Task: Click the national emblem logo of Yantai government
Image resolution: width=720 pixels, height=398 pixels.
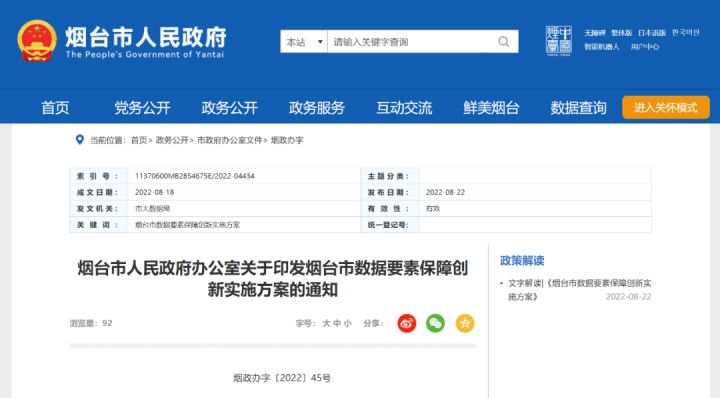Action: pyautogui.click(x=37, y=41)
